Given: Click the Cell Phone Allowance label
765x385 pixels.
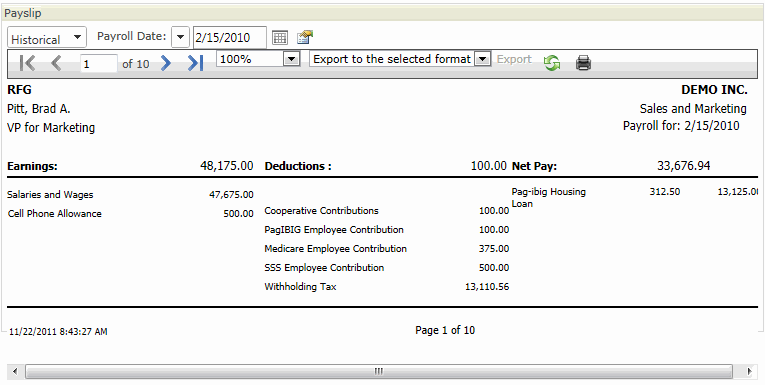Looking at the screenshot, I should coord(55,214).
